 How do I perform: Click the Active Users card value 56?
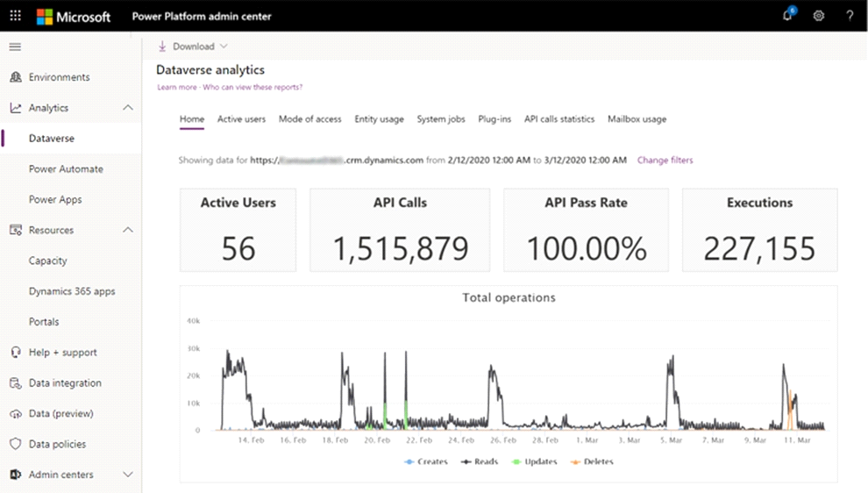238,248
